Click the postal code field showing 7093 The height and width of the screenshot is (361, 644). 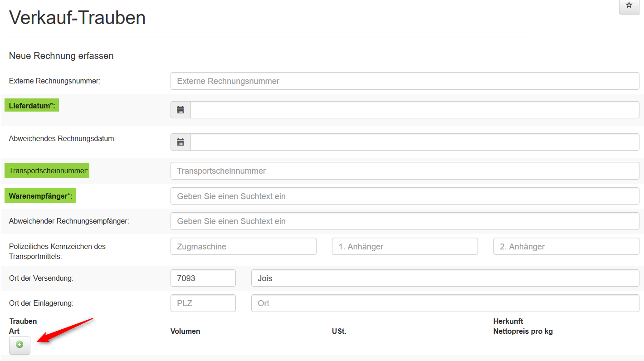[x=203, y=278]
